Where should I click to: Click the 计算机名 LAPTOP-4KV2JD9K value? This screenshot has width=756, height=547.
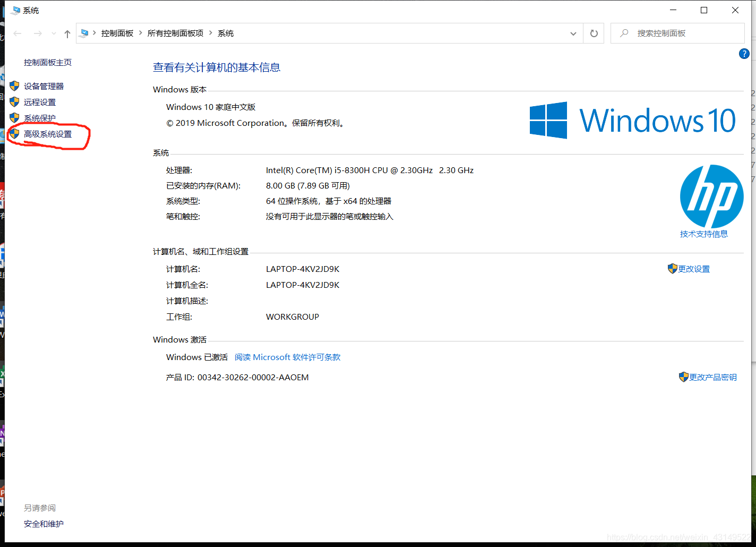coord(303,269)
